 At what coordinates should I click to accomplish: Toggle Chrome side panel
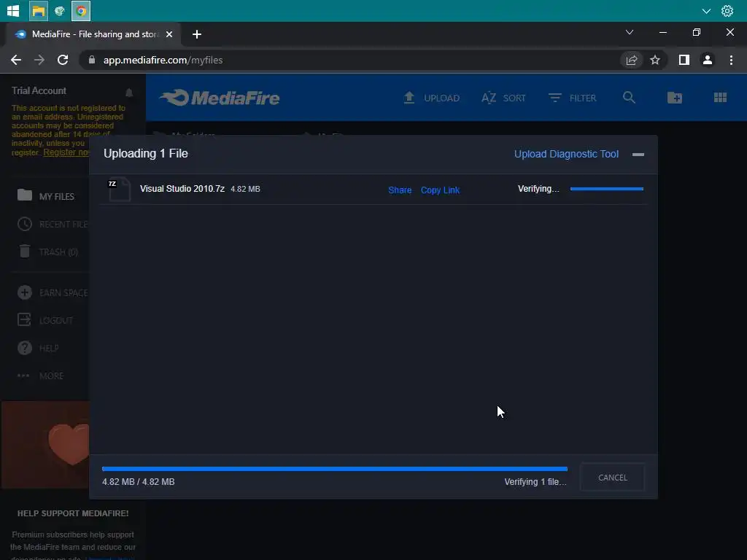point(684,60)
